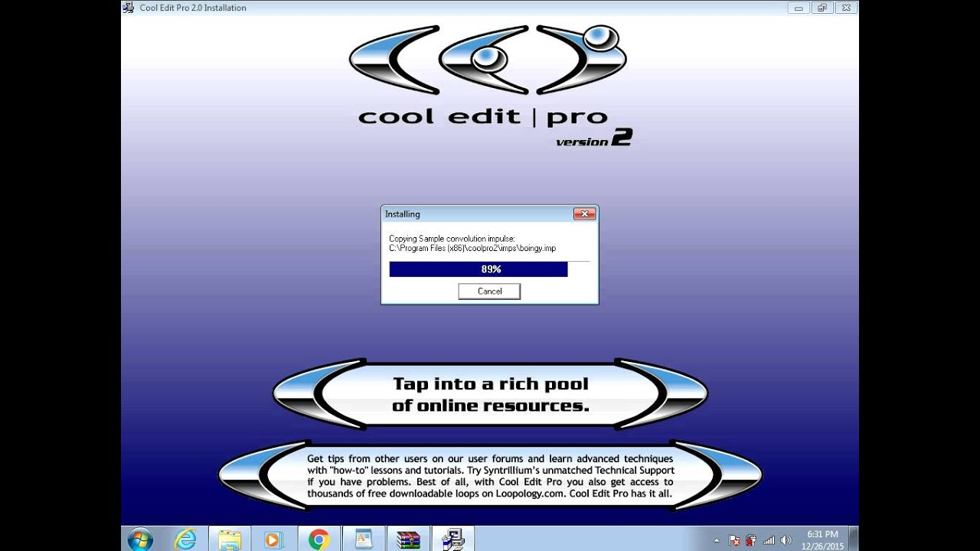The height and width of the screenshot is (551, 980).
Task: Open the Windows Start menu
Action: tap(140, 540)
